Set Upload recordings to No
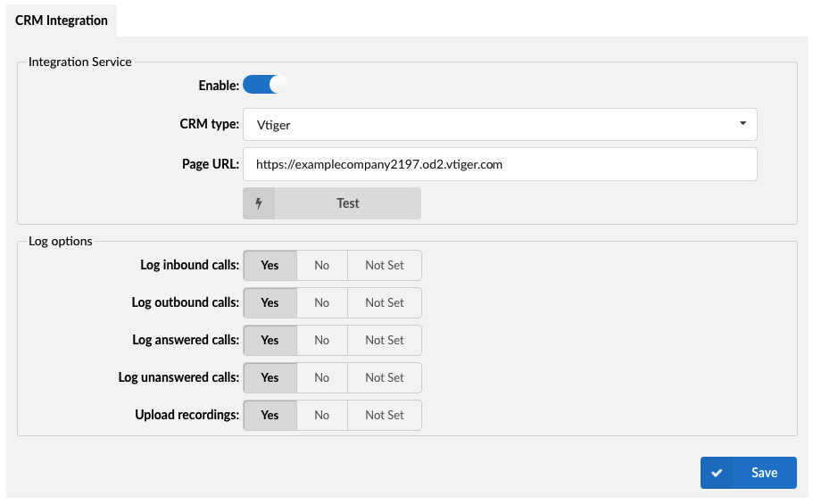This screenshot has height=504, width=813. coord(322,415)
